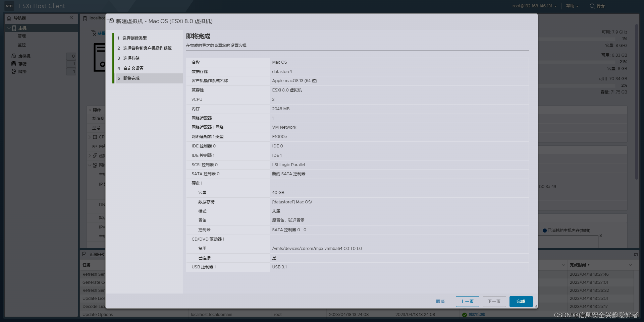Viewport: 644px width, 322px height.
Task: Click the Virtual Machines icon in navigator
Action: click(14, 56)
